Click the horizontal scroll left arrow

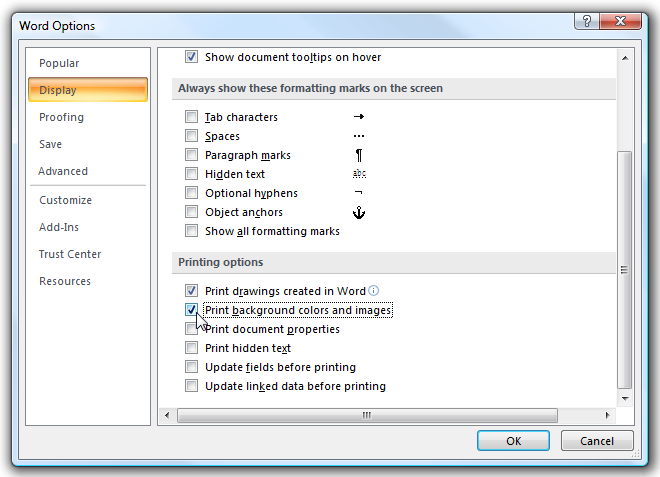168,415
